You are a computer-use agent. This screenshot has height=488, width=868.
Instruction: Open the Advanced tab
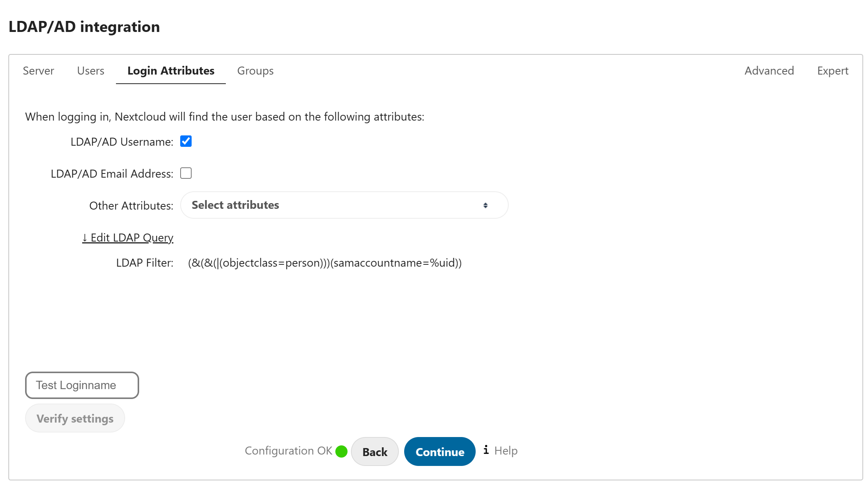pyautogui.click(x=769, y=71)
